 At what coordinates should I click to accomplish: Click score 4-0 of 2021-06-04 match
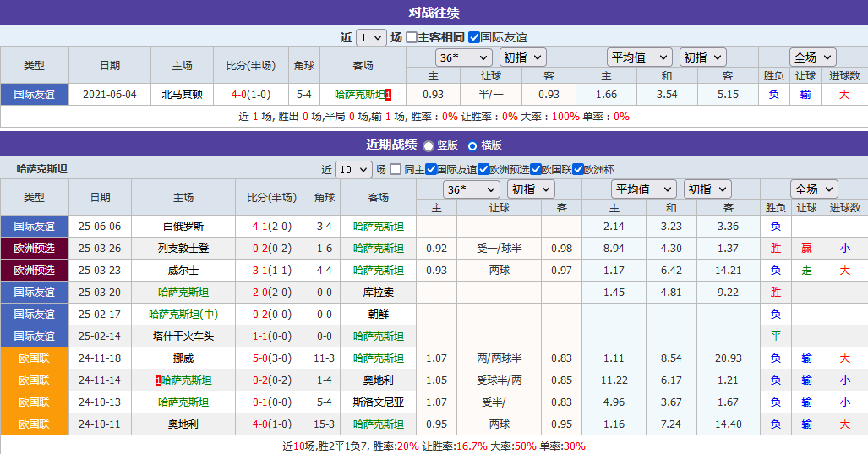238,95
